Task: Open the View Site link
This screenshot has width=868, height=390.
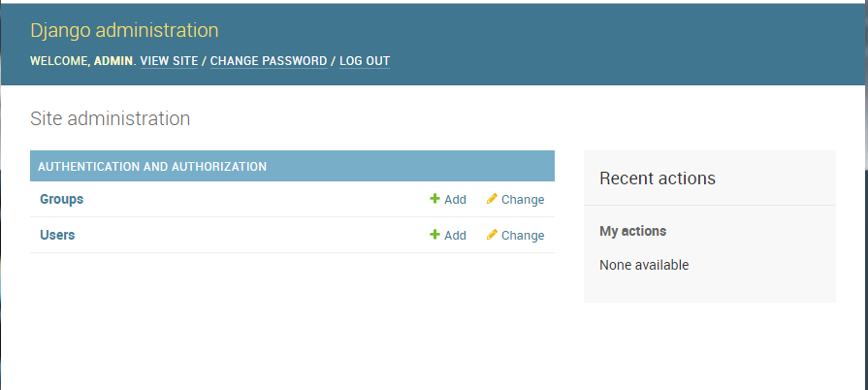Action: click(169, 61)
